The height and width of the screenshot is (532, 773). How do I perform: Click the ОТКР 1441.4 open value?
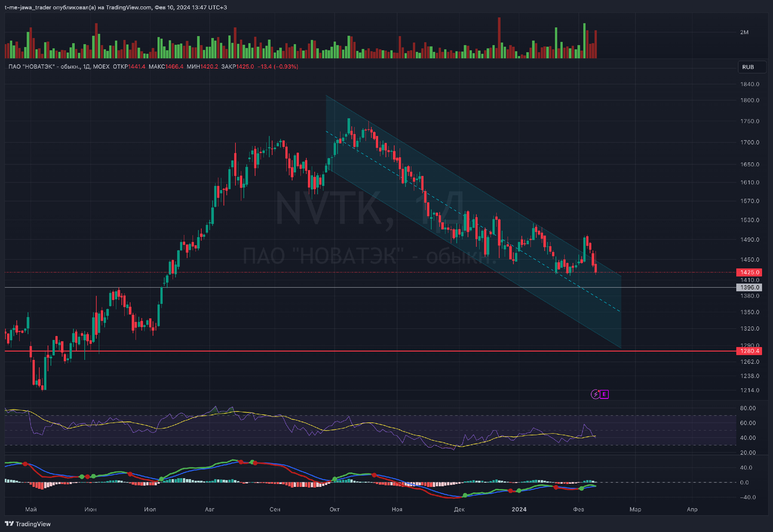(x=129, y=66)
